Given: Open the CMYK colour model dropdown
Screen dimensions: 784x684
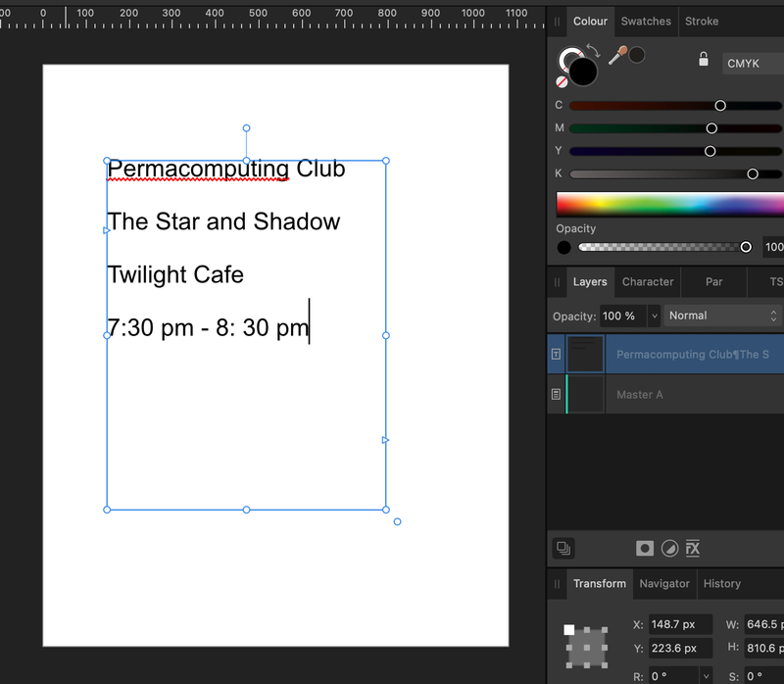Looking at the screenshot, I should pyautogui.click(x=753, y=63).
